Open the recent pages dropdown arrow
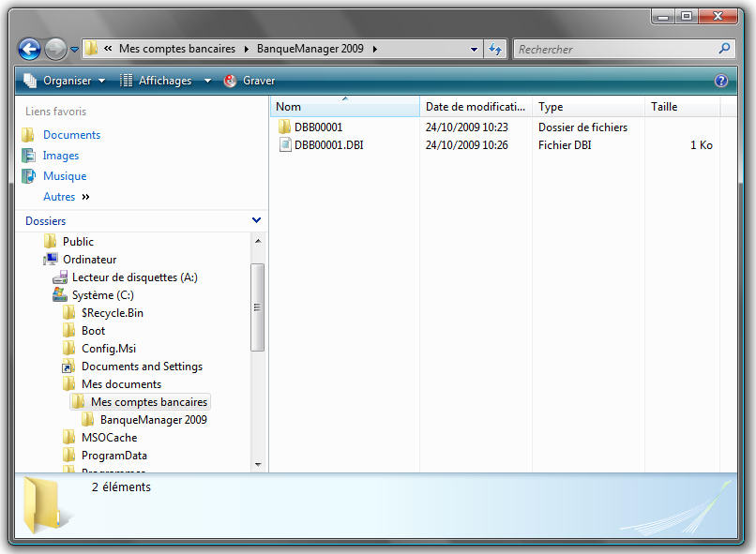Image resolution: width=756 pixels, height=554 pixels. point(75,50)
